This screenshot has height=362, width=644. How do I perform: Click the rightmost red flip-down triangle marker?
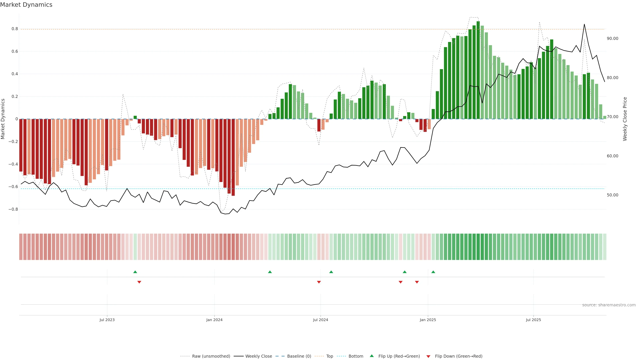point(417,282)
